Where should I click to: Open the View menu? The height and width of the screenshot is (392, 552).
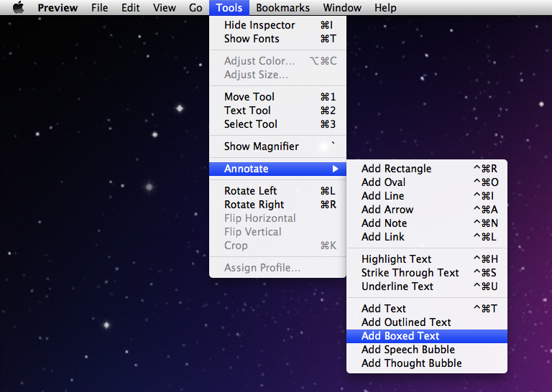click(165, 7)
